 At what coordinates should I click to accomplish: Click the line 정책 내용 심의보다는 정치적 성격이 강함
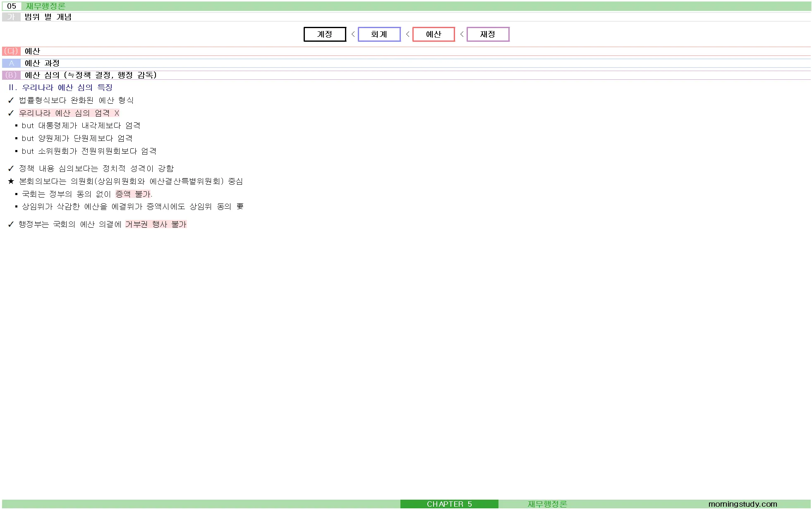tap(96, 169)
